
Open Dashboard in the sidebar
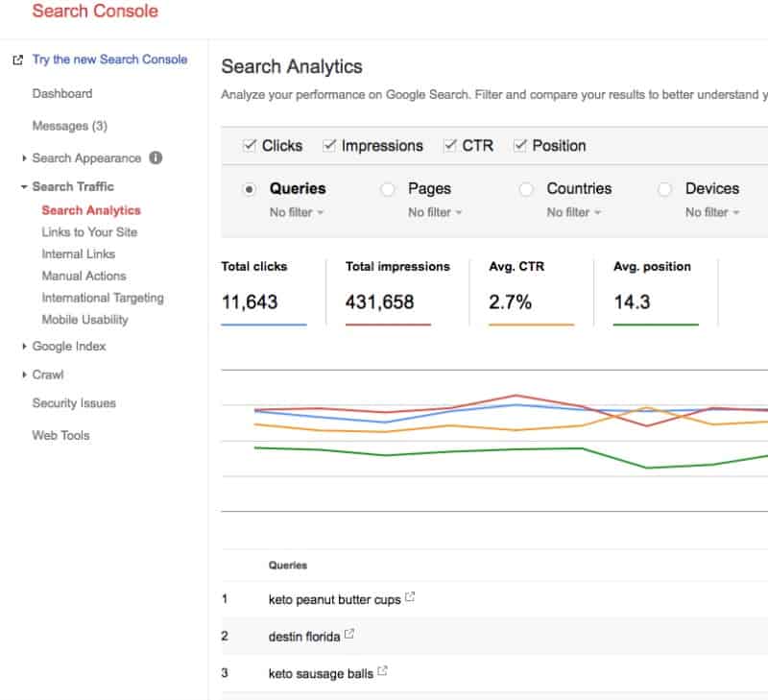tap(62, 93)
